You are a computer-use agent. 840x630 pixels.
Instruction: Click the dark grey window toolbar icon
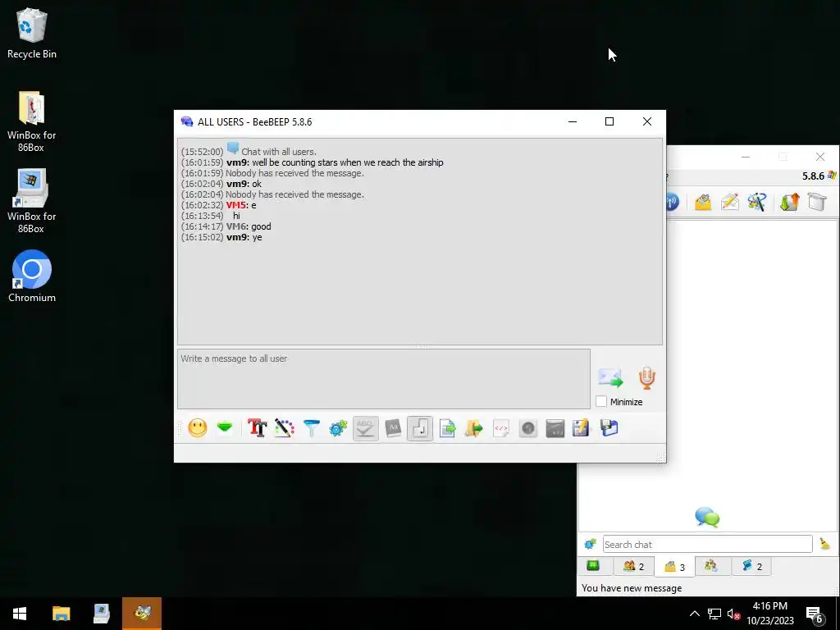coord(555,428)
